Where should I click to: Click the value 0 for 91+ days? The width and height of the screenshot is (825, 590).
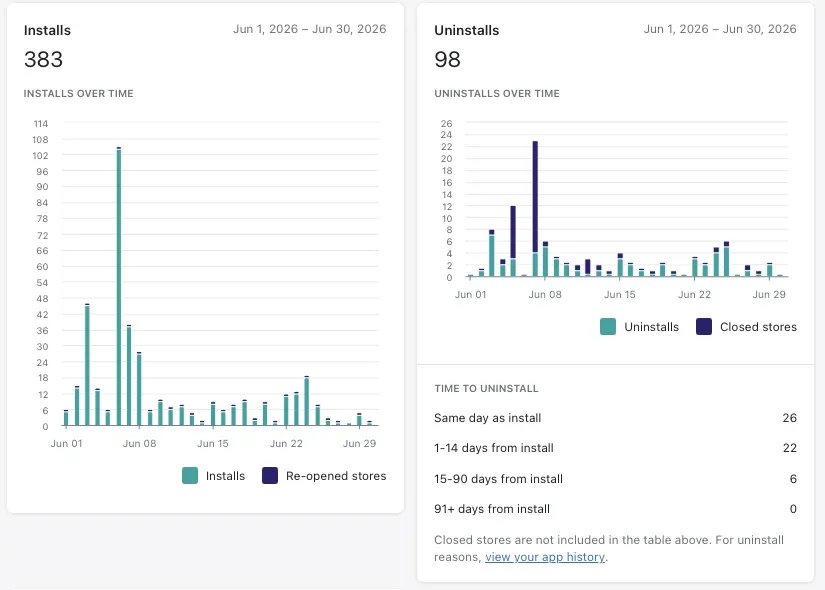click(x=793, y=509)
